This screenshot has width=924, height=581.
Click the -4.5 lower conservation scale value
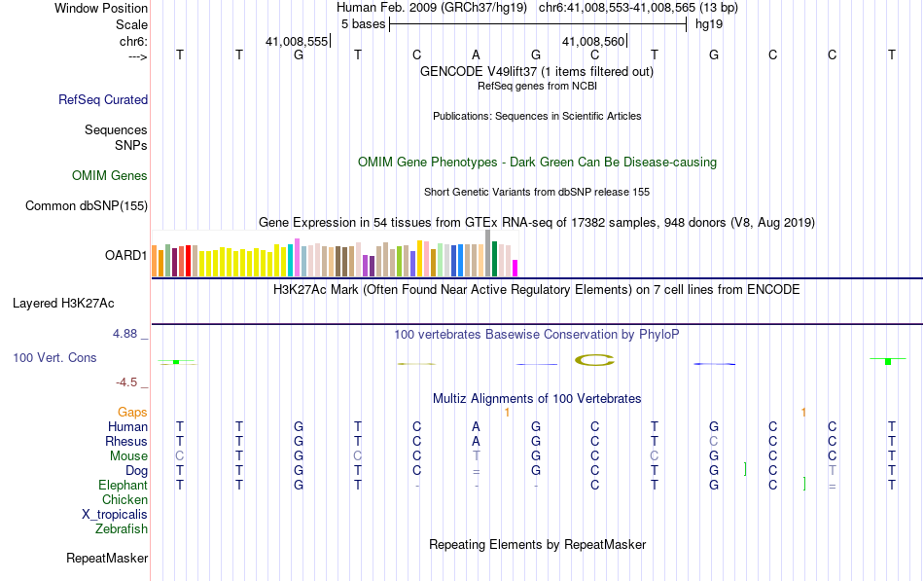[126, 382]
